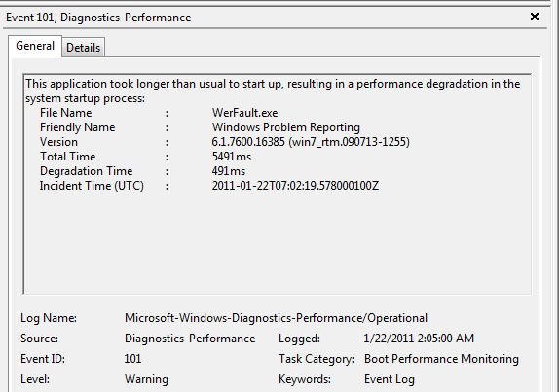This screenshot has height=392, width=559.
Task: Click the Level value Warning
Action: tap(146, 379)
